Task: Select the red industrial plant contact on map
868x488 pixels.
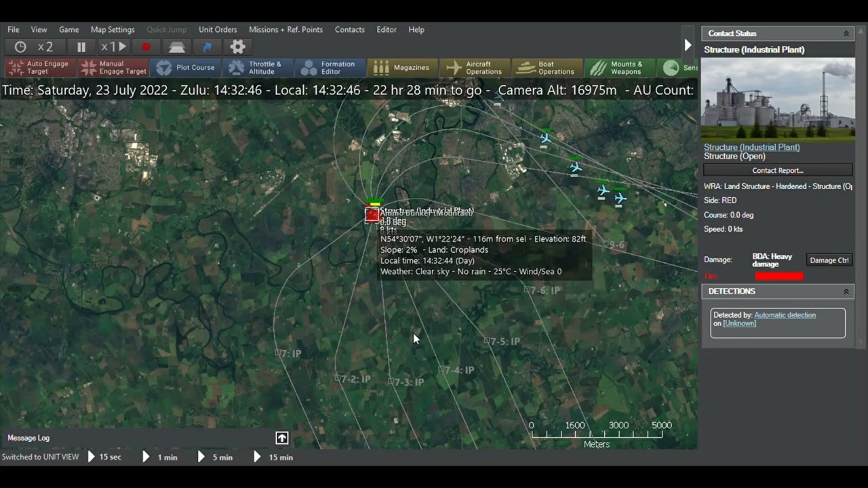Action: (372, 215)
